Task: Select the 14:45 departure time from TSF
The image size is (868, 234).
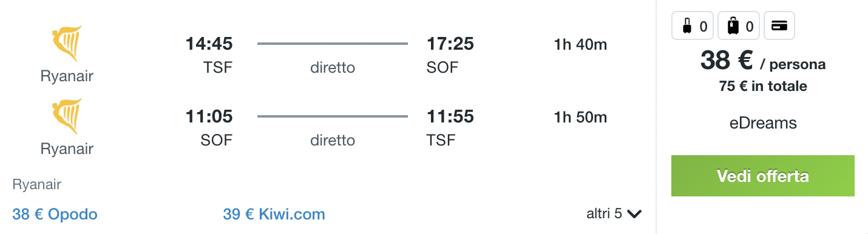Action: [209, 44]
